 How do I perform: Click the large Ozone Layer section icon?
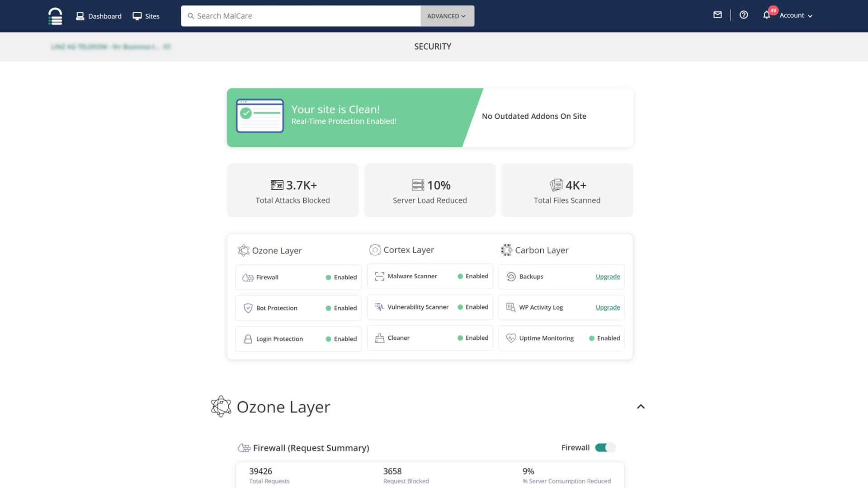[221, 407]
